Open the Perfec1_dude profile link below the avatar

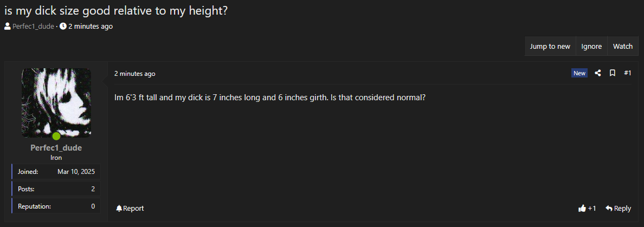click(56, 148)
